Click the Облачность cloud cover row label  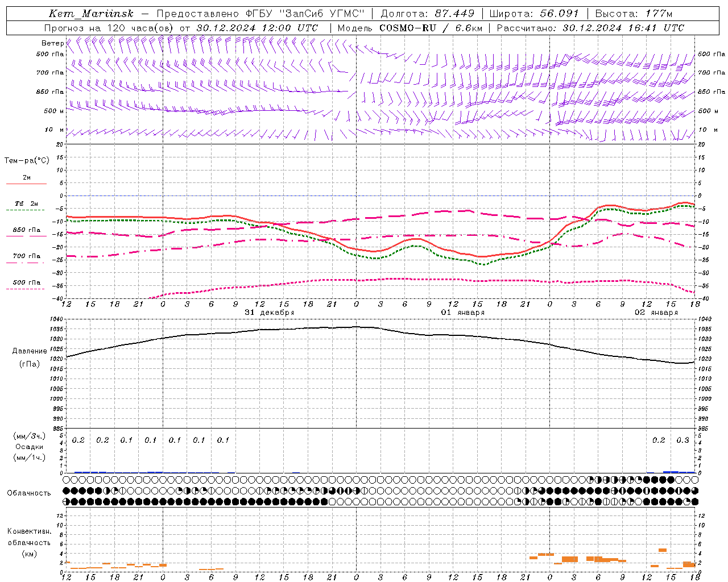[x=29, y=493]
